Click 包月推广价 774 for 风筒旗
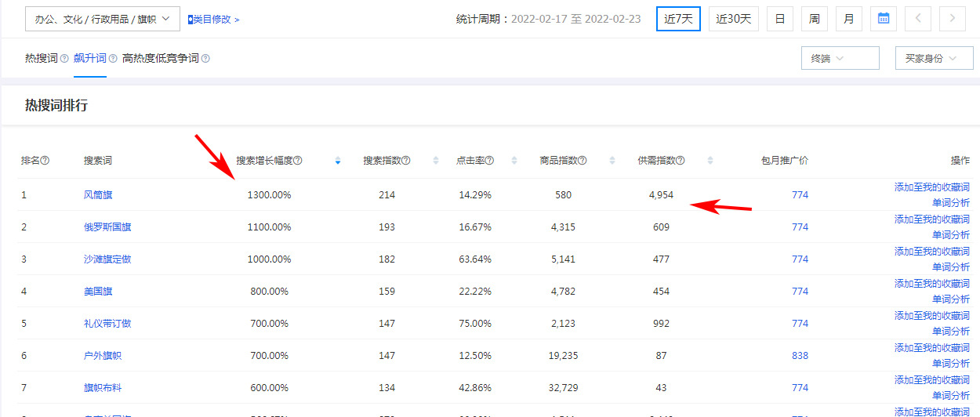Viewport: 980px width, 417px height. tap(800, 195)
